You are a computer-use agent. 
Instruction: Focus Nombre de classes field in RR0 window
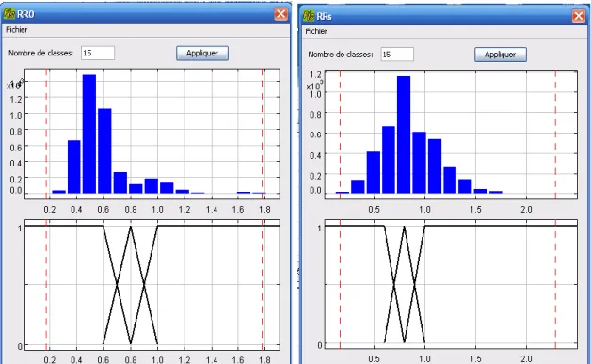pyautogui.click(x=98, y=53)
